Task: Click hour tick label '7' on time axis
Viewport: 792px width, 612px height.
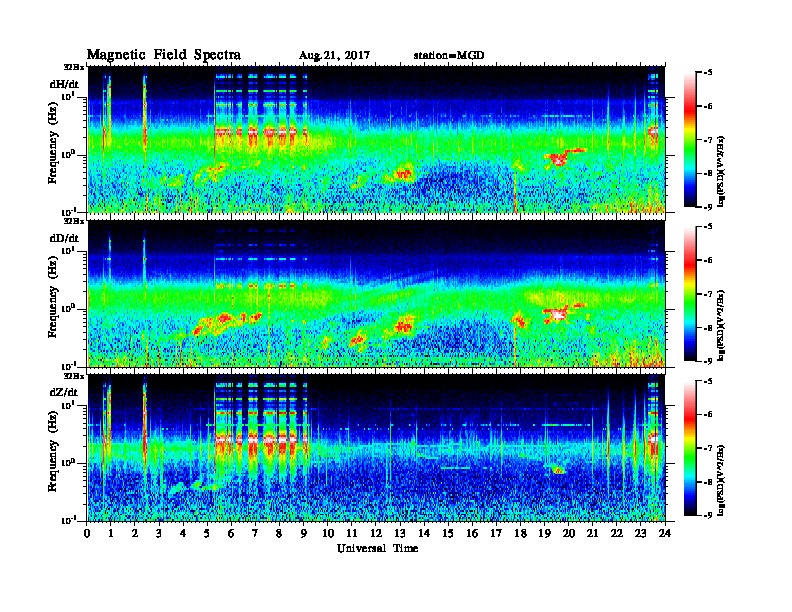Action: pyautogui.click(x=255, y=533)
